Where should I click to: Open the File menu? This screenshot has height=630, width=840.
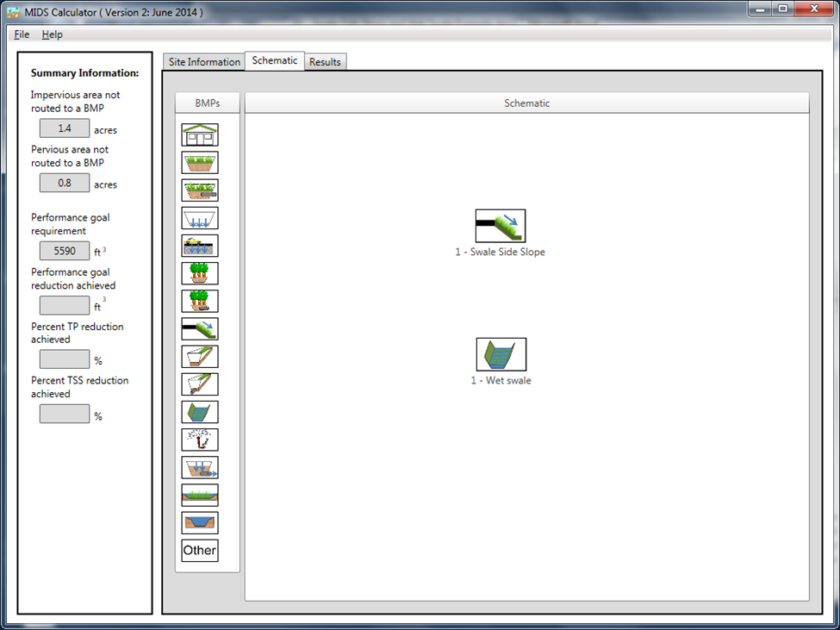click(22, 34)
